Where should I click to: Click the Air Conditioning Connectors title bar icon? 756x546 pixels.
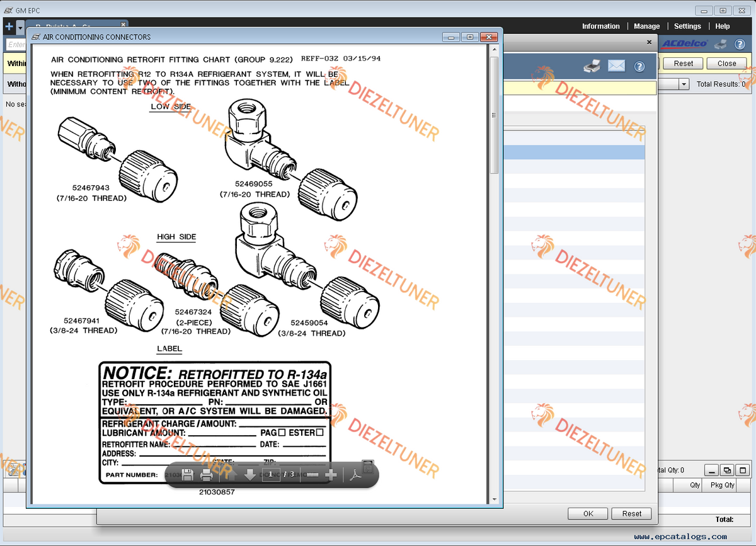[x=35, y=37]
